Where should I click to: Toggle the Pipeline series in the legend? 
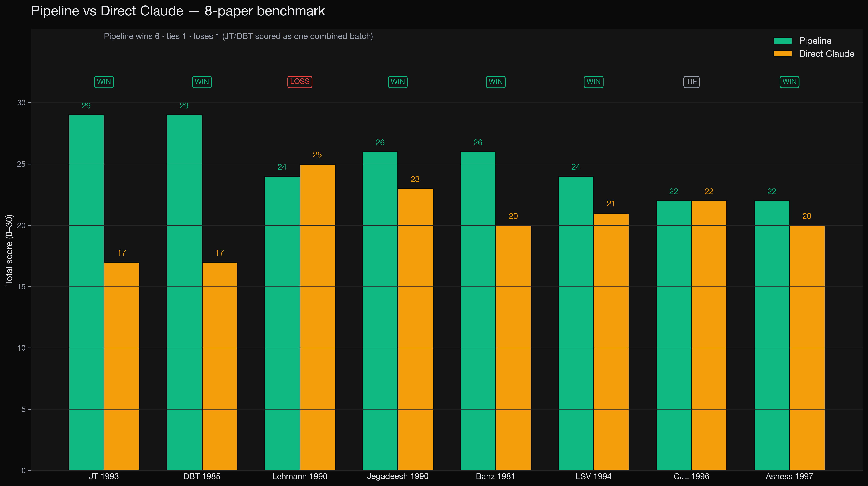pos(815,40)
